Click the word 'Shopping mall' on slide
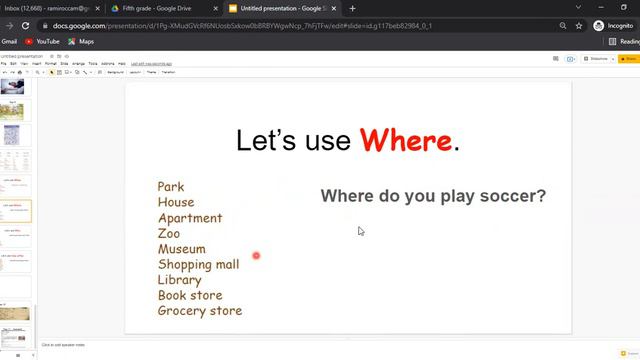This screenshot has height=360, width=640. tap(198, 264)
